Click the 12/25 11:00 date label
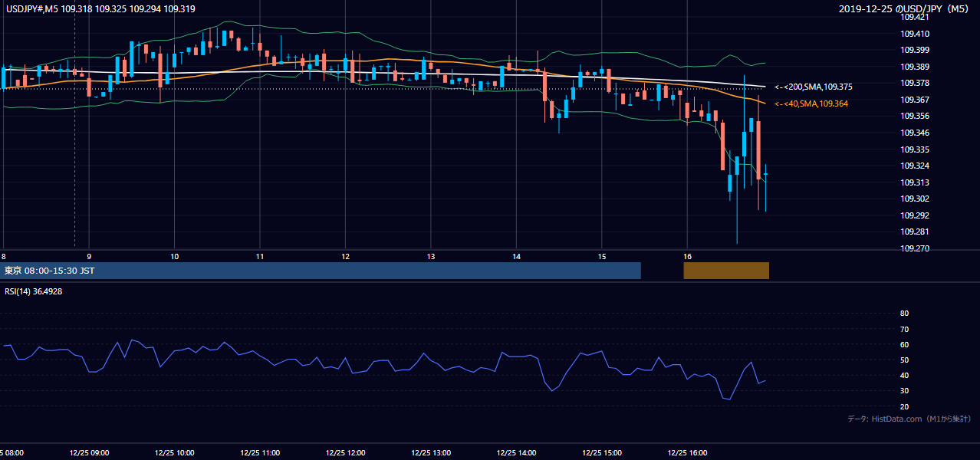 (260, 452)
